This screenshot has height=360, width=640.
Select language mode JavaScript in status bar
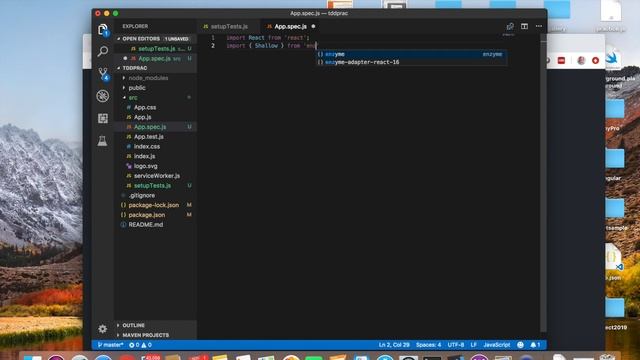pyautogui.click(x=496, y=345)
